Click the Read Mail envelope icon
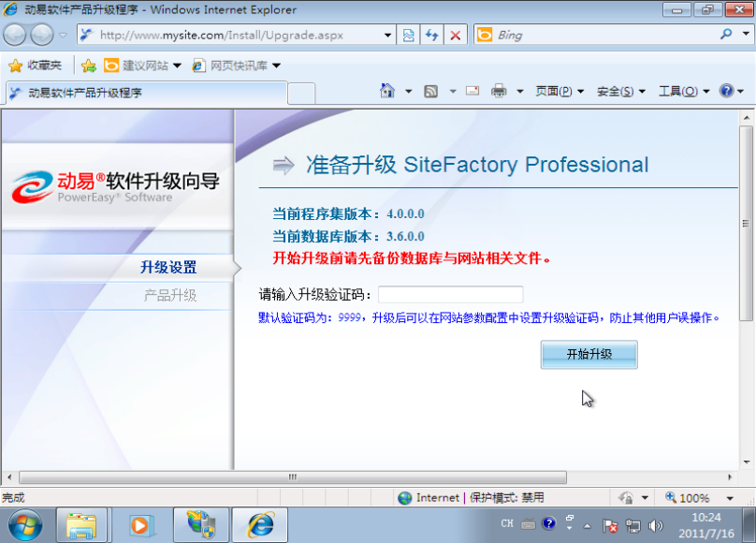 point(472,91)
